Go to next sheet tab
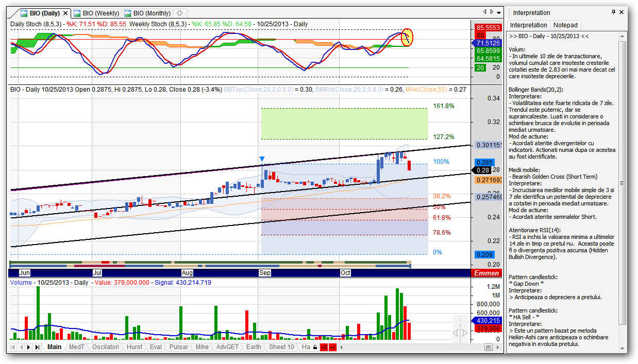 tap(28, 347)
